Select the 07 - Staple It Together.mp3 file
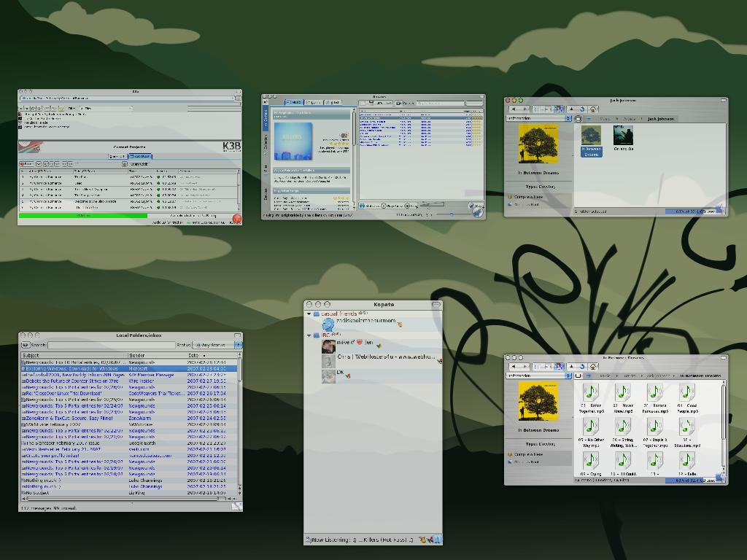 point(654,432)
